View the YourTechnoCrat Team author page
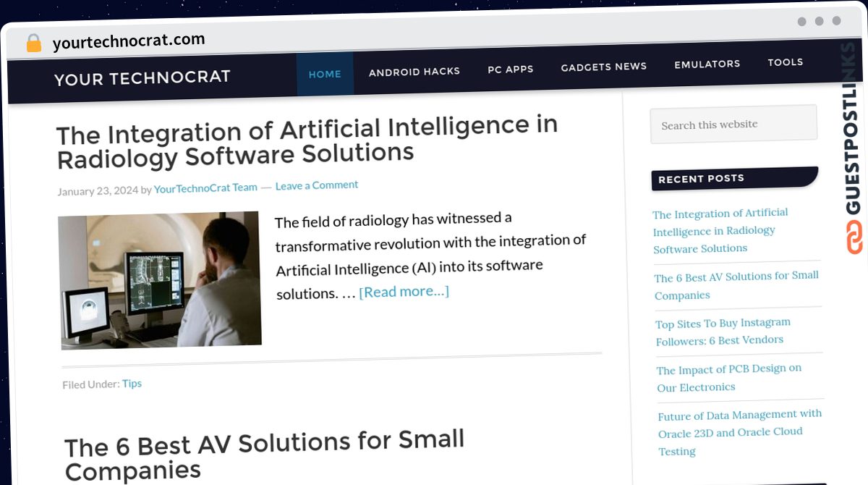868x485 pixels. pos(205,187)
